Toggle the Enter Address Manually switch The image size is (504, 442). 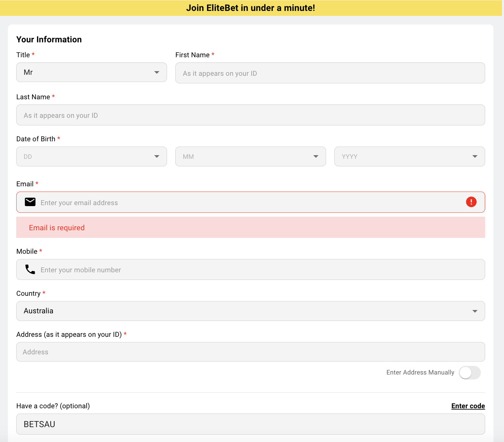tap(469, 373)
